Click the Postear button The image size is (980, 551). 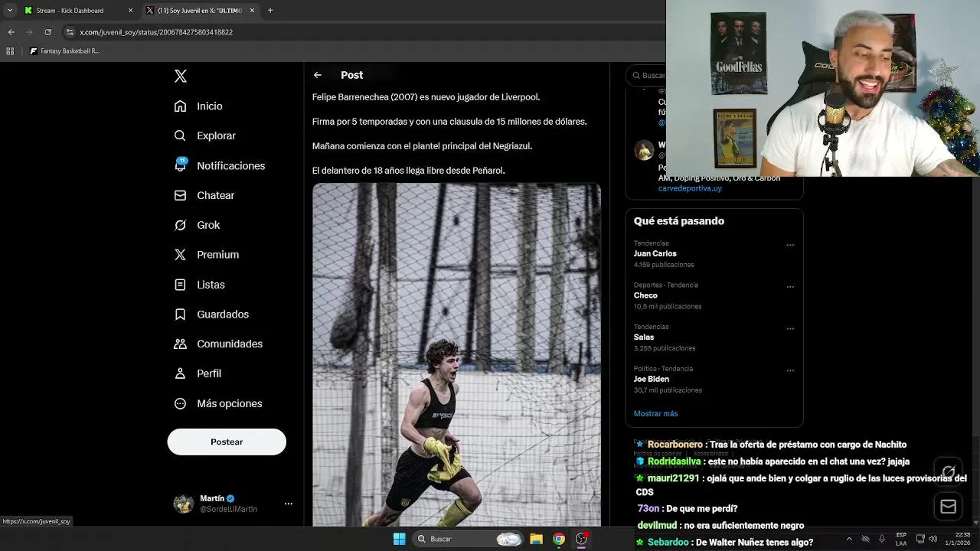click(227, 442)
